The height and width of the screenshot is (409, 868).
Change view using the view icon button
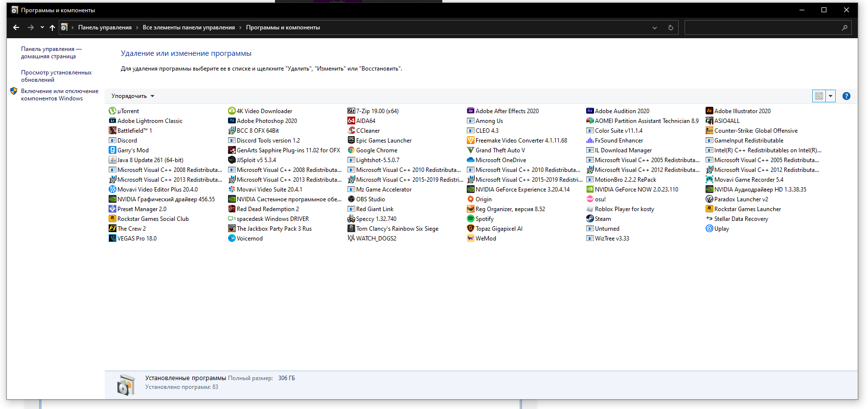(819, 96)
